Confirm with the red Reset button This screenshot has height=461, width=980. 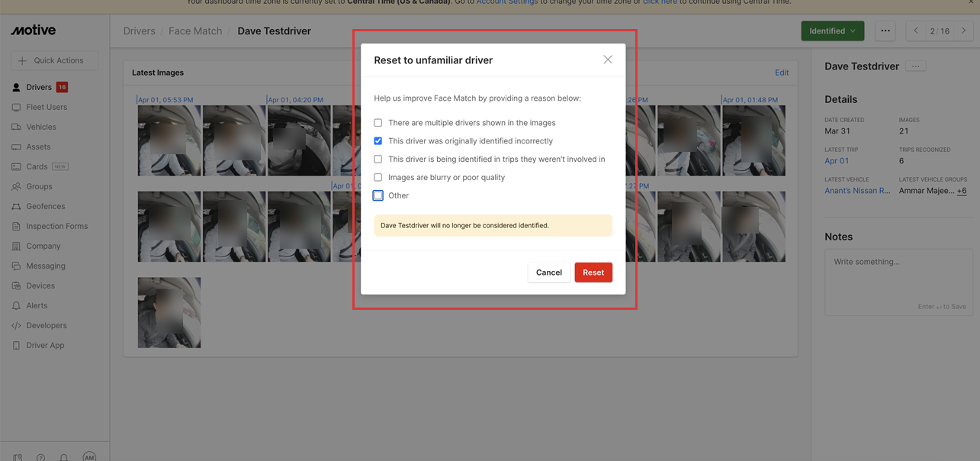593,272
